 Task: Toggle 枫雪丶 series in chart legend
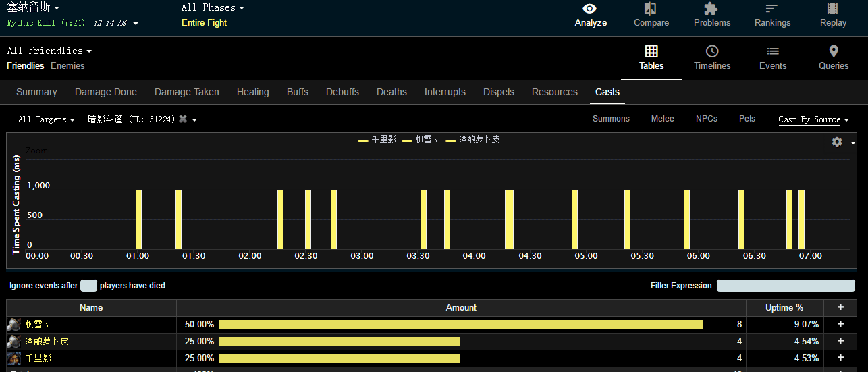421,140
